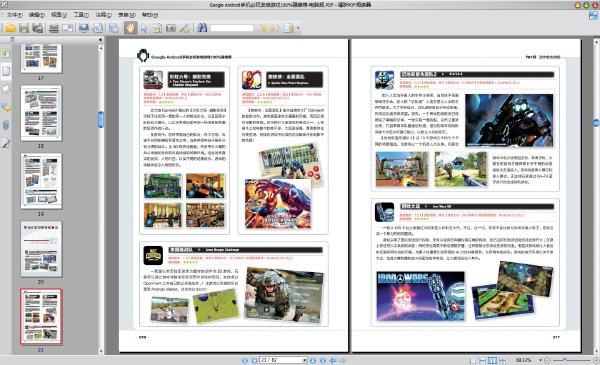Image resolution: width=600 pixels, height=365 pixels.
Task: Open the attachments paperclip panel in sidebar
Action: click(x=6, y=125)
